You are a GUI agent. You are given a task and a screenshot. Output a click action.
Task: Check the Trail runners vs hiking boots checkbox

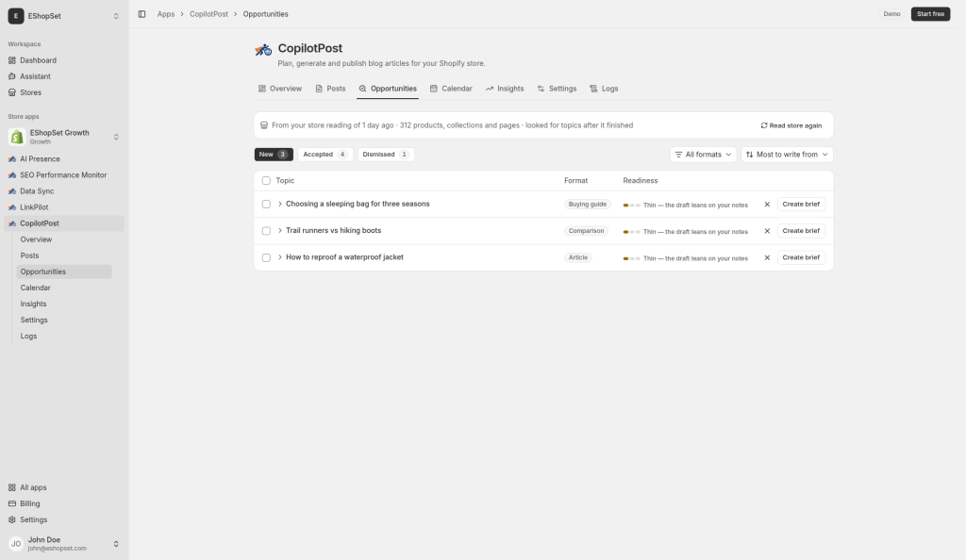pyautogui.click(x=266, y=231)
